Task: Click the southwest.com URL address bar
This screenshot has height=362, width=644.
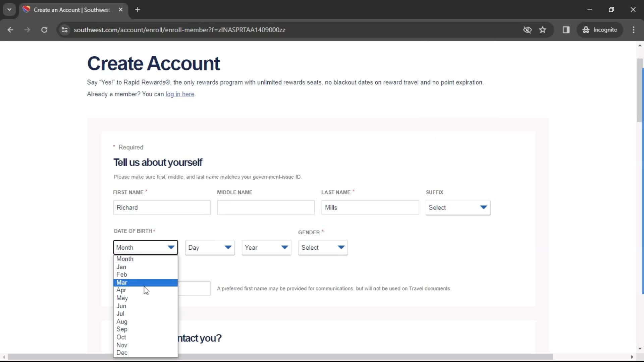Action: click(x=179, y=29)
